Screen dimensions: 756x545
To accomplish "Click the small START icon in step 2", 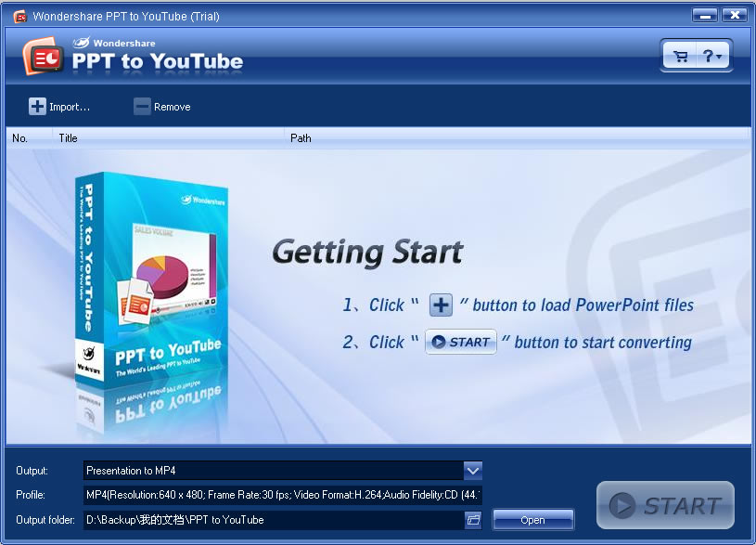I will [460, 342].
